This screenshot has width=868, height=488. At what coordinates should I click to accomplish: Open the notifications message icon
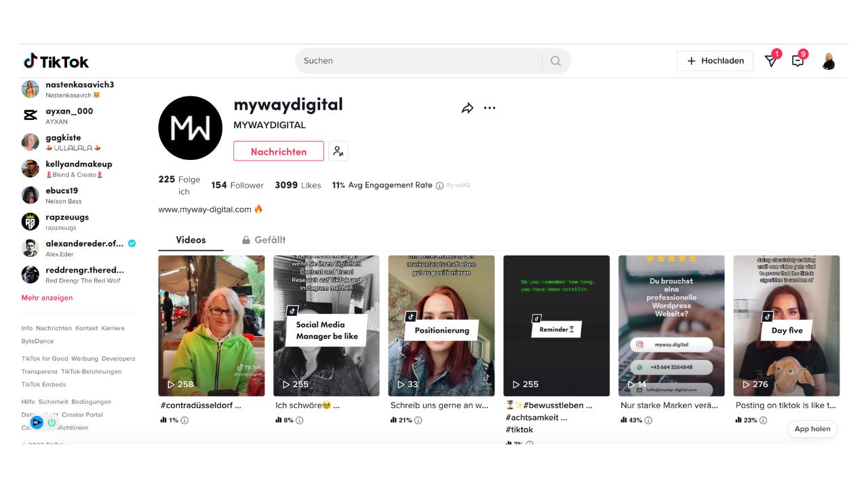(798, 61)
